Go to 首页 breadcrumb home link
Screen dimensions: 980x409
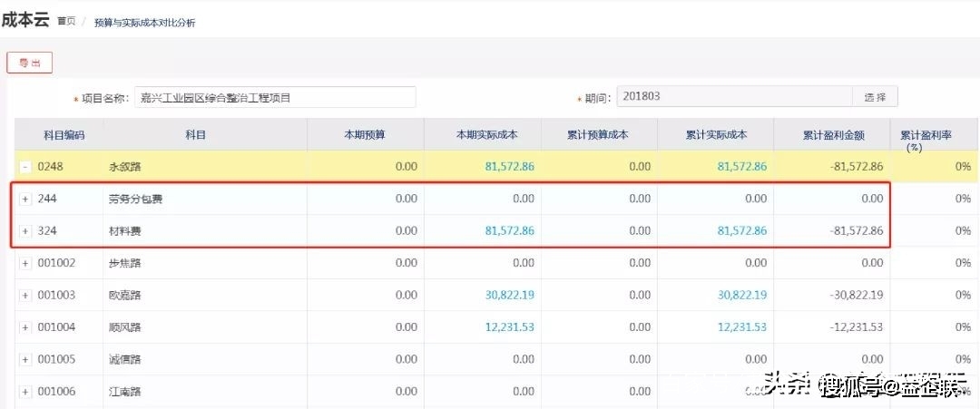(x=66, y=22)
